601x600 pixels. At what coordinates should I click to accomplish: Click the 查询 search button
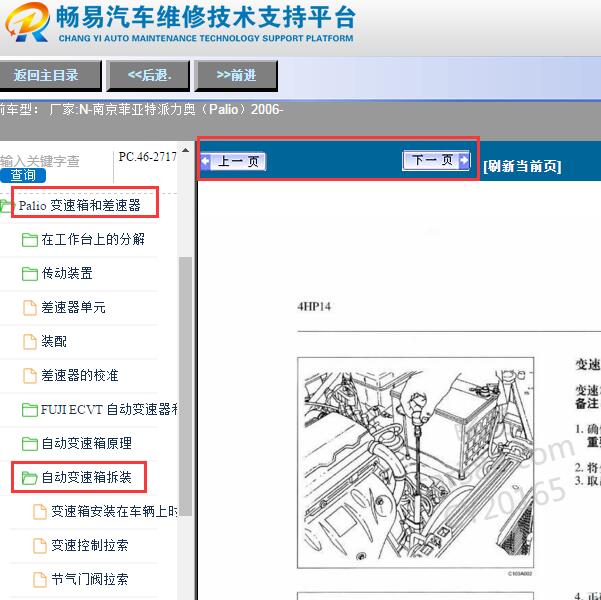point(23,175)
